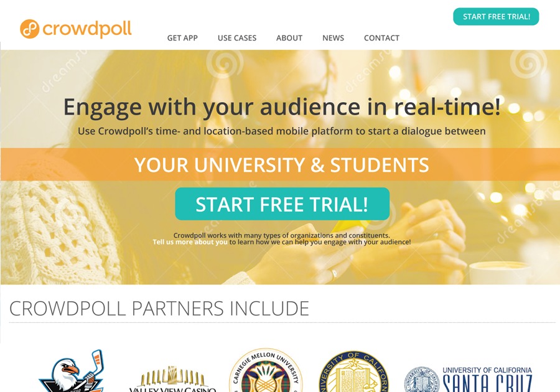Image resolution: width=560 pixels, height=392 pixels.
Task: Click the Carnegie Mellon University seal
Action: tap(266, 371)
